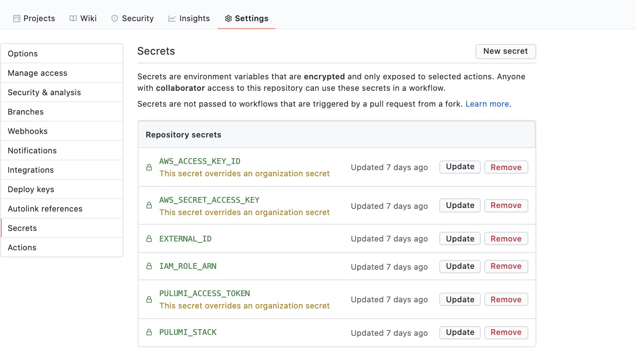Viewport: 636px width, 364px height.
Task: Remove the PULUMI_STACK secret
Action: (506, 333)
